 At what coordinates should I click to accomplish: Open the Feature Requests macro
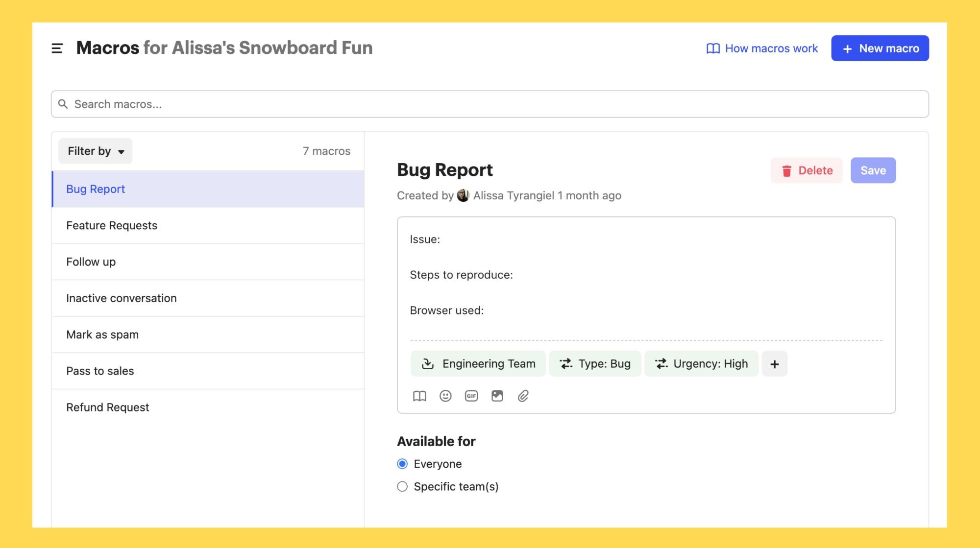click(208, 225)
